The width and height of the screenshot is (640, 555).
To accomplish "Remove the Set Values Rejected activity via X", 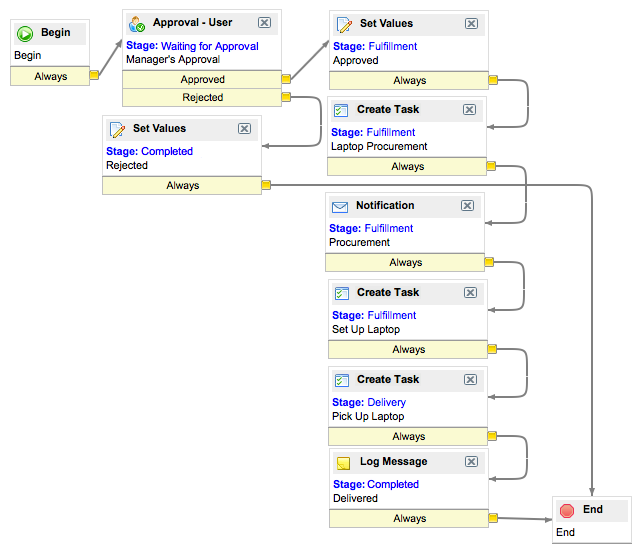I will (244, 129).
